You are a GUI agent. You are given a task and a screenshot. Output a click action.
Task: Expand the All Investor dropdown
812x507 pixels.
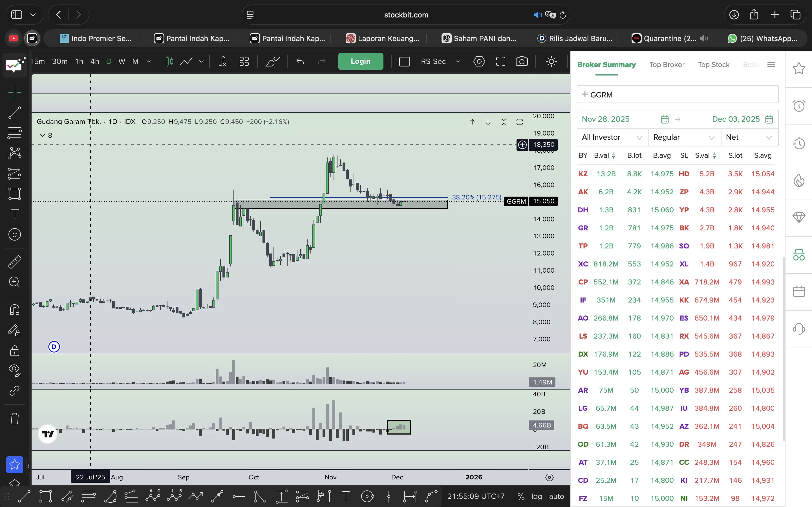(x=612, y=137)
